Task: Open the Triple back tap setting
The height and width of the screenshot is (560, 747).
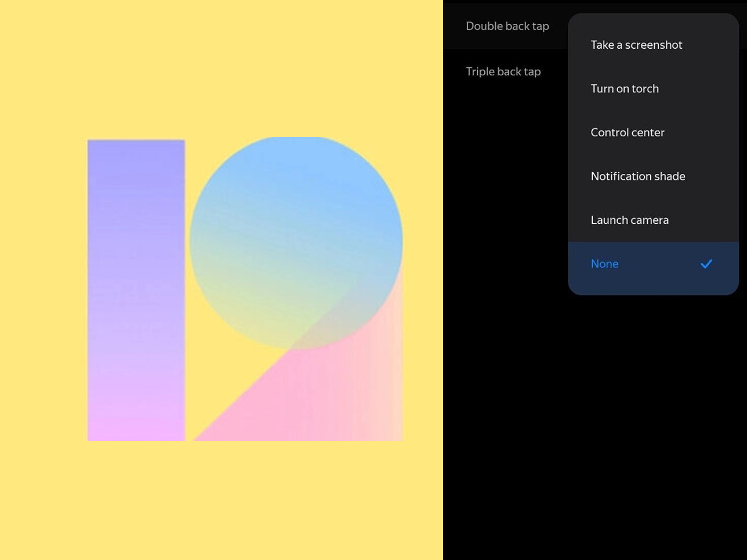Action: click(x=503, y=71)
